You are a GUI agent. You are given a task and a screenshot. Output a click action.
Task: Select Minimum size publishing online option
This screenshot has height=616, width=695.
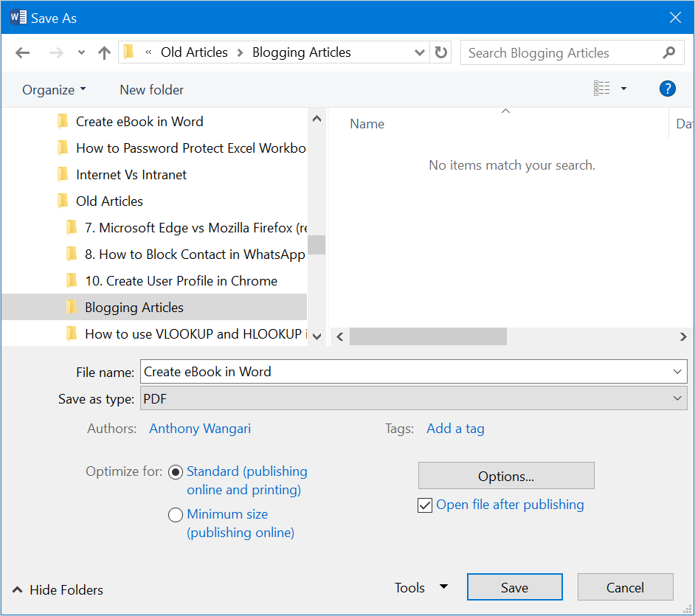(176, 515)
